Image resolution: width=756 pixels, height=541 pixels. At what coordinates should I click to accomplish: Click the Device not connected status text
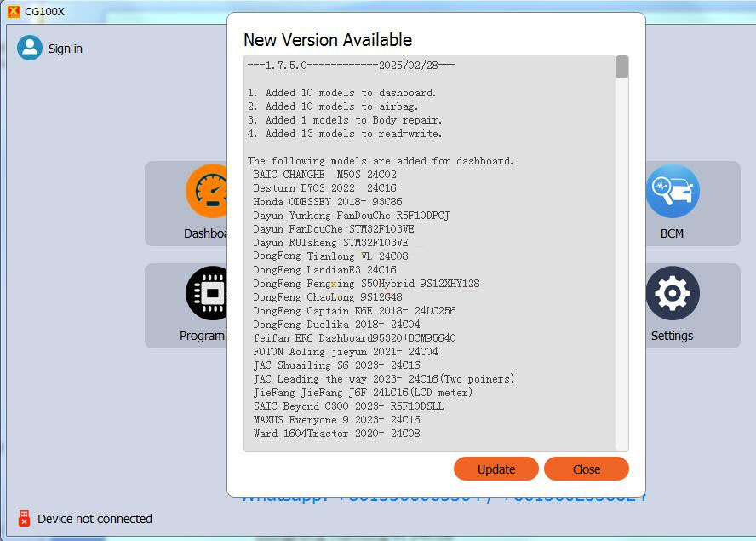click(x=95, y=519)
